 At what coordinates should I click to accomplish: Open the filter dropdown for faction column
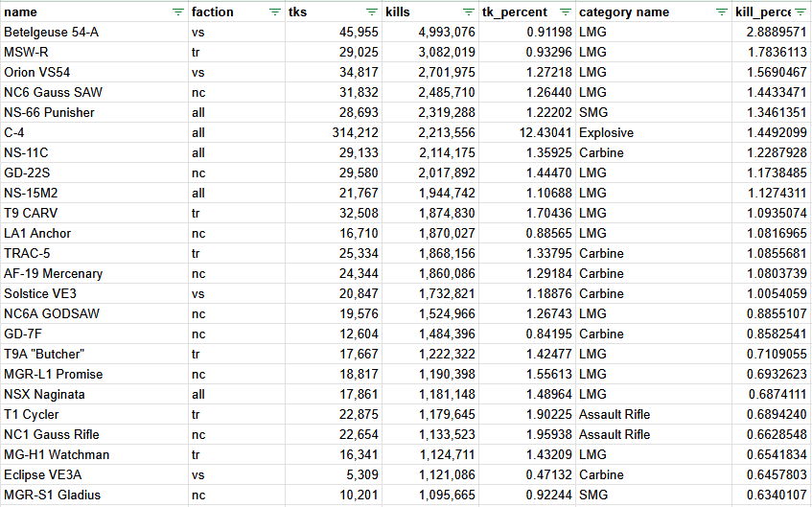(274, 12)
